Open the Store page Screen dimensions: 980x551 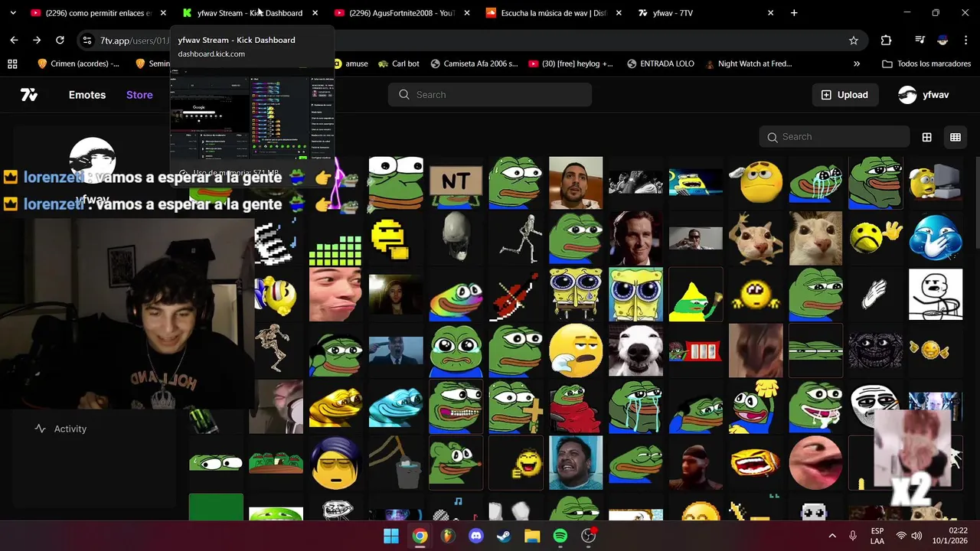click(139, 95)
